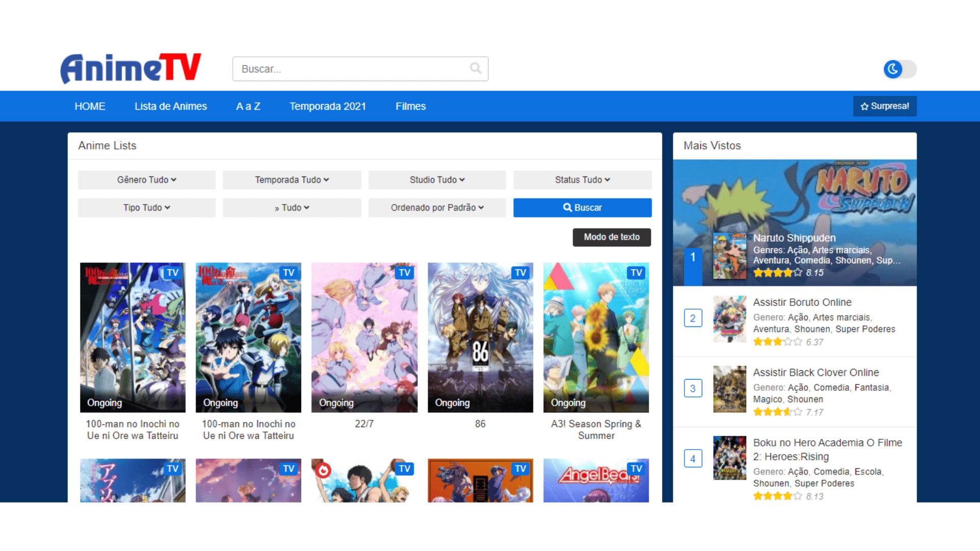Open the Assistir Black Clover Online link
The height and width of the screenshot is (551, 980).
click(x=816, y=372)
